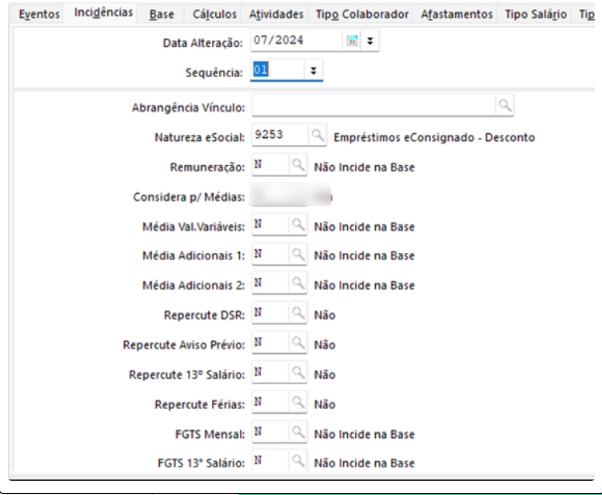Click the Abrangência Vínculo input field
This screenshot has width=602, height=495.
[x=374, y=105]
